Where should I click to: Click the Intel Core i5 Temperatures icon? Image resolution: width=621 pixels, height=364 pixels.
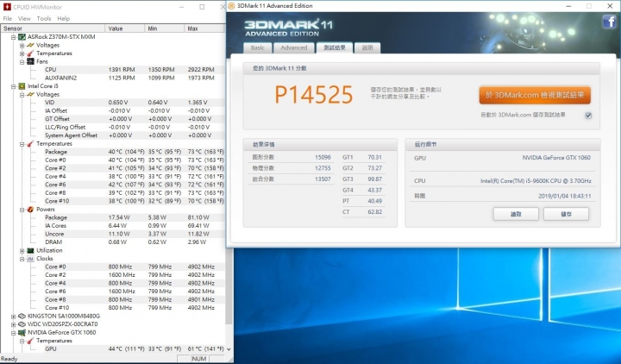pyautogui.click(x=30, y=144)
